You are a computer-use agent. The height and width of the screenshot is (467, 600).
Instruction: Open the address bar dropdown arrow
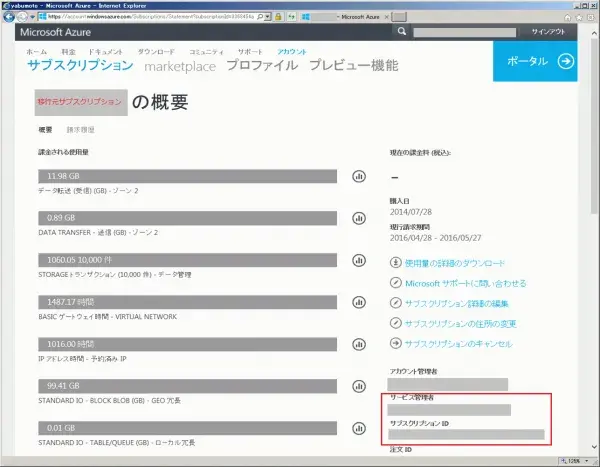point(267,17)
